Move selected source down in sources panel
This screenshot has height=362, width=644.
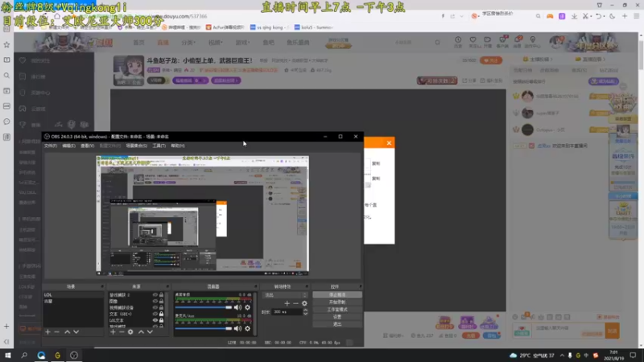[150, 331]
